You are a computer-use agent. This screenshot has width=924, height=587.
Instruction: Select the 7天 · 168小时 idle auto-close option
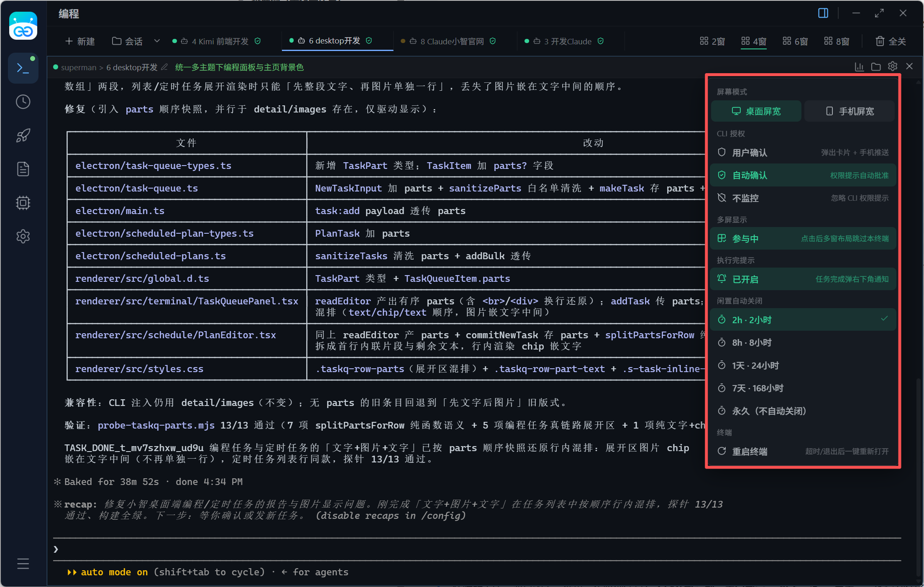coord(803,388)
